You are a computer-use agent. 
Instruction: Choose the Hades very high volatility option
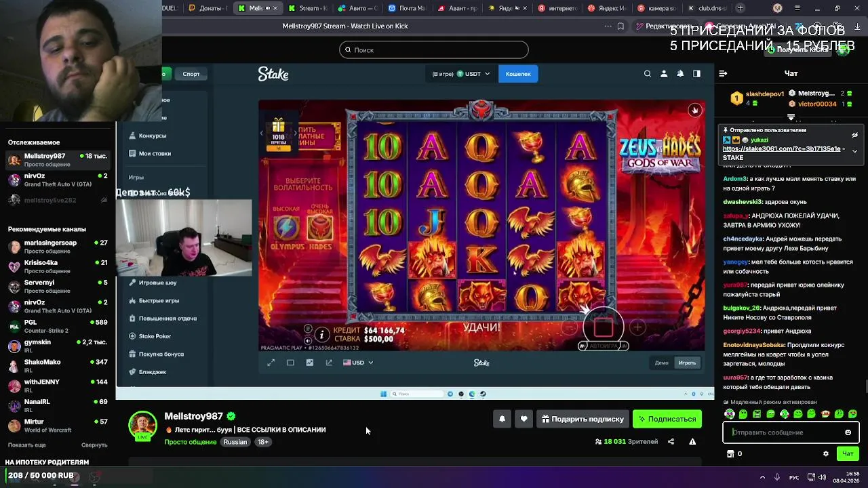(319, 227)
